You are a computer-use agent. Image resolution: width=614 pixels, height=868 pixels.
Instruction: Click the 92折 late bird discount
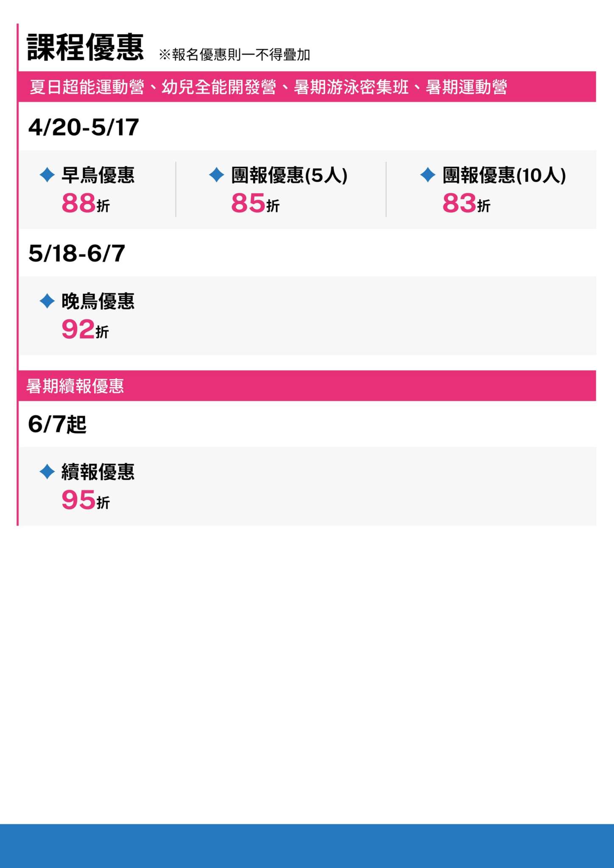tap(85, 329)
